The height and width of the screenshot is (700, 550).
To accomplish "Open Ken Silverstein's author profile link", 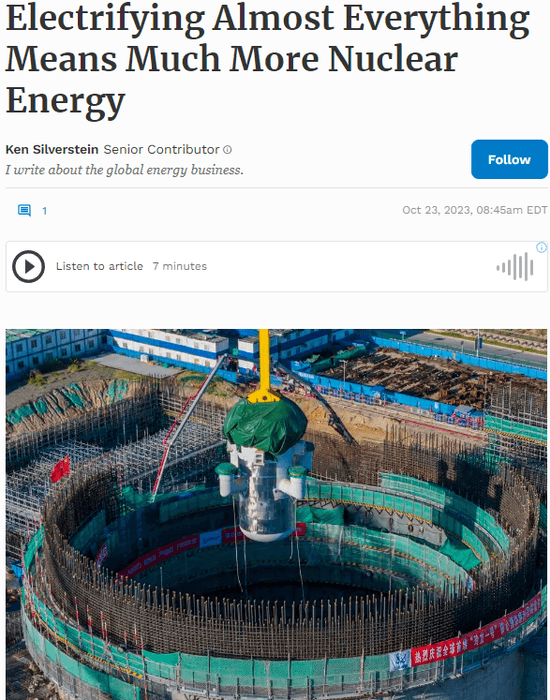I will tap(52, 150).
